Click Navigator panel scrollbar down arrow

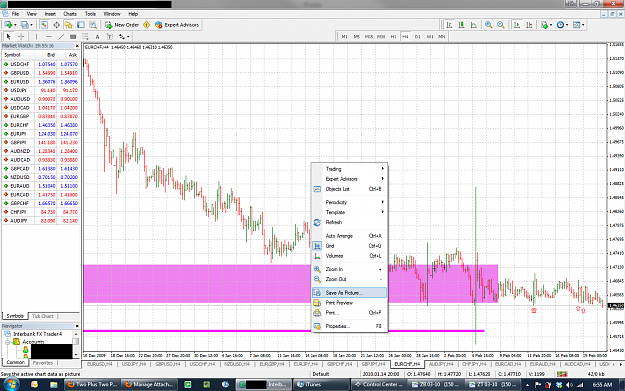click(x=76, y=355)
